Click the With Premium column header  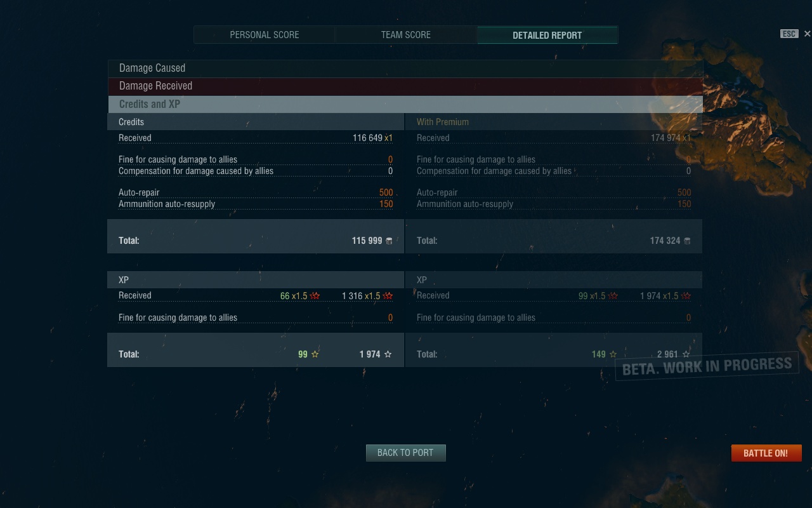point(443,122)
